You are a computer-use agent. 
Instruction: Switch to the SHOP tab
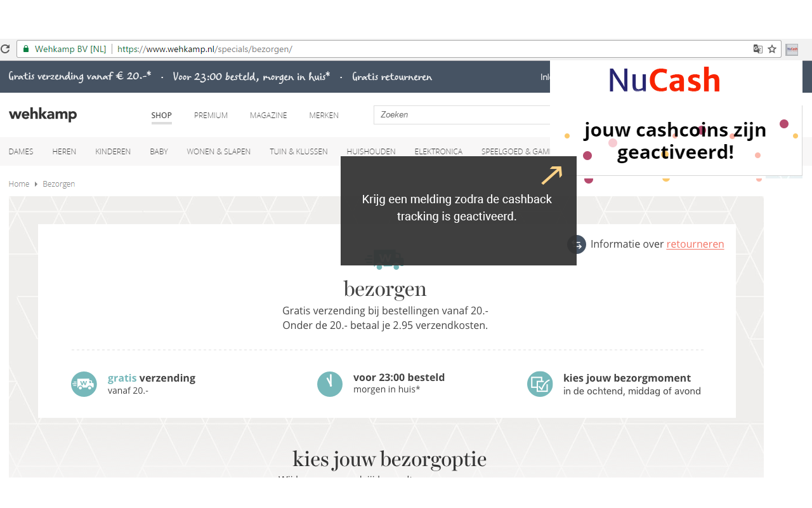coord(161,115)
